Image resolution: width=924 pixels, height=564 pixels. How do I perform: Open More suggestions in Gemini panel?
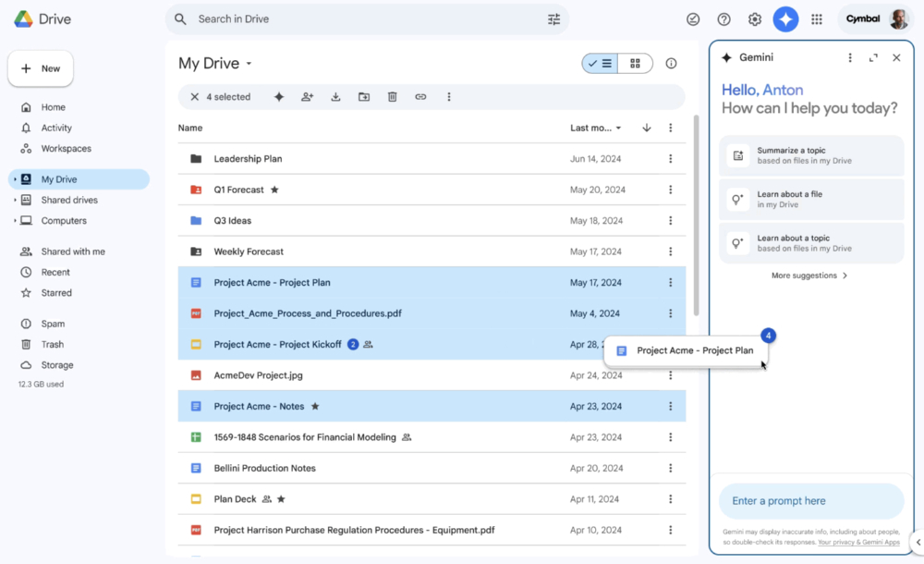point(809,276)
